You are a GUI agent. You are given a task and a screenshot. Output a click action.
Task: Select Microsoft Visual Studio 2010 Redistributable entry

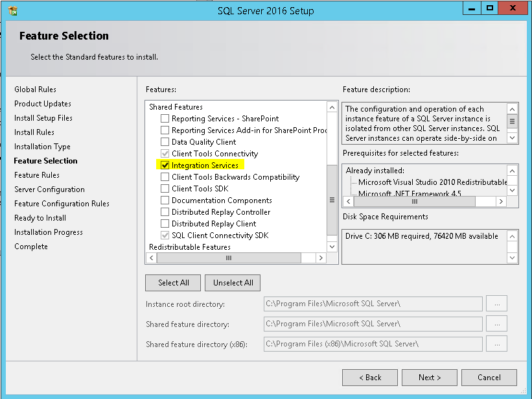[433, 182]
